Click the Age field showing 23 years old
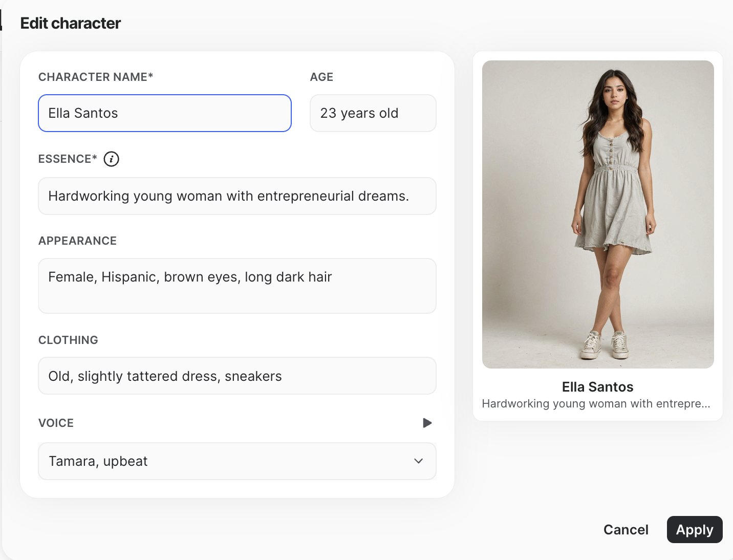This screenshot has width=733, height=560. click(373, 113)
